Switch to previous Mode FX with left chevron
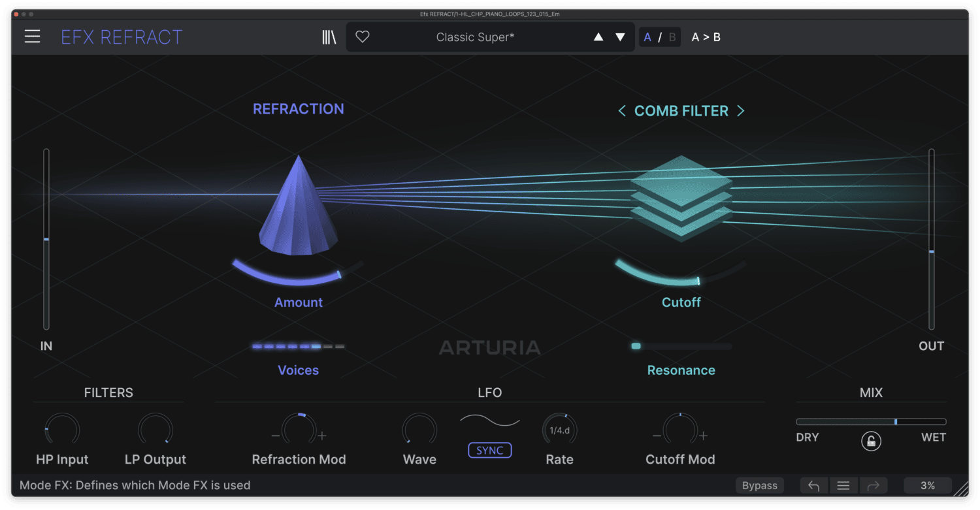Screen dimensions: 980x510 pos(622,111)
